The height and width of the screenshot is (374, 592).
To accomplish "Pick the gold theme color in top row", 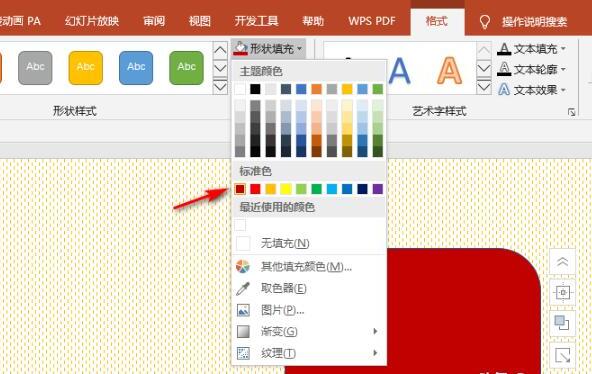I will point(347,89).
